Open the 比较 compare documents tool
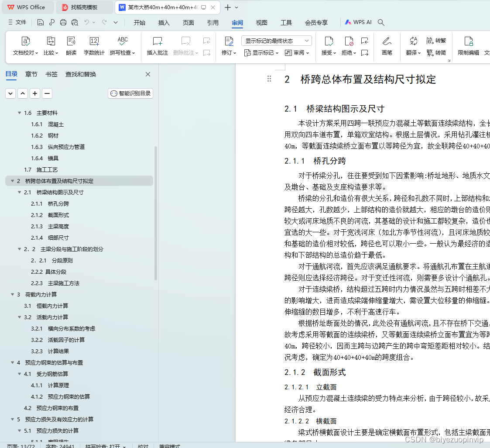 (x=51, y=46)
